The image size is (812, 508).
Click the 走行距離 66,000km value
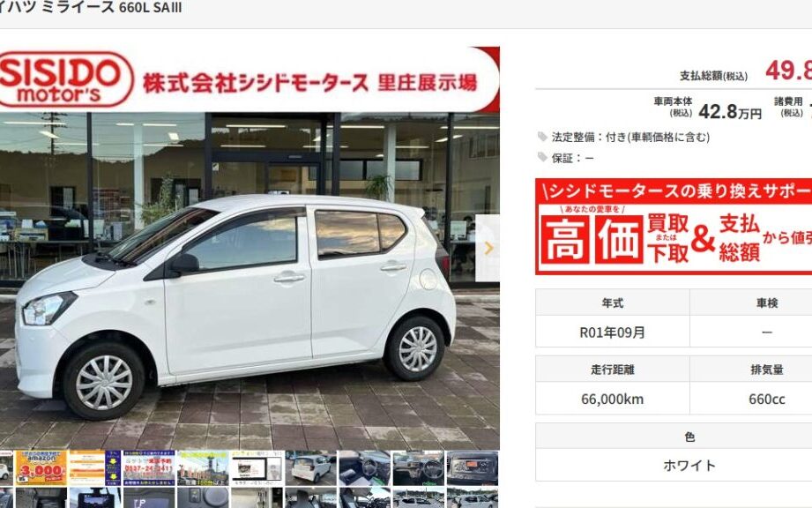pyautogui.click(x=612, y=399)
